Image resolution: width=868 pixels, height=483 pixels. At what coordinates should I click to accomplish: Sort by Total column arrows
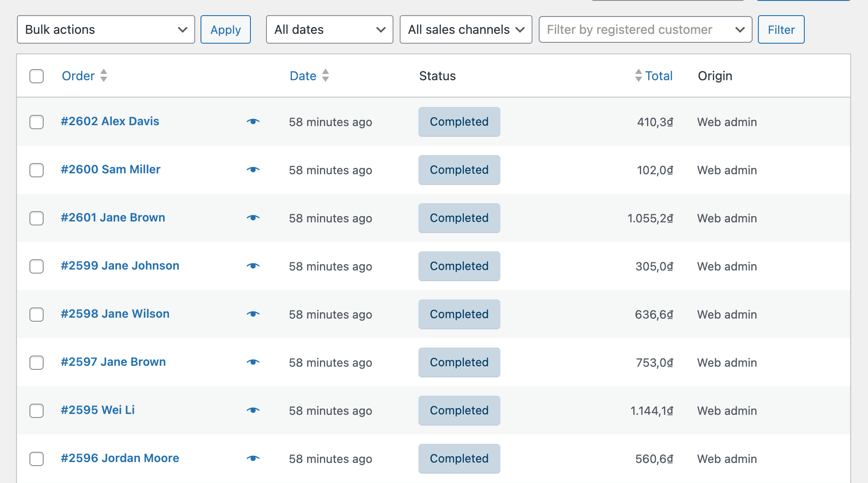639,76
